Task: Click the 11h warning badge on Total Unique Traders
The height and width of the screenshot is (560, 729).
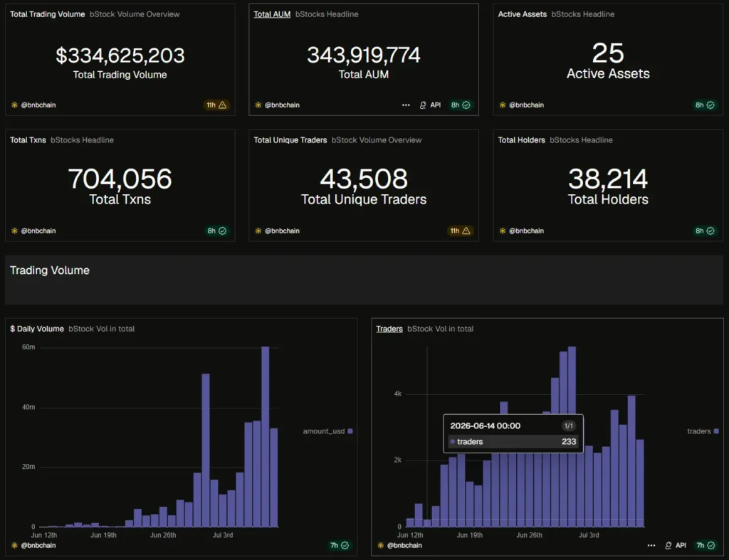Action: (x=461, y=231)
